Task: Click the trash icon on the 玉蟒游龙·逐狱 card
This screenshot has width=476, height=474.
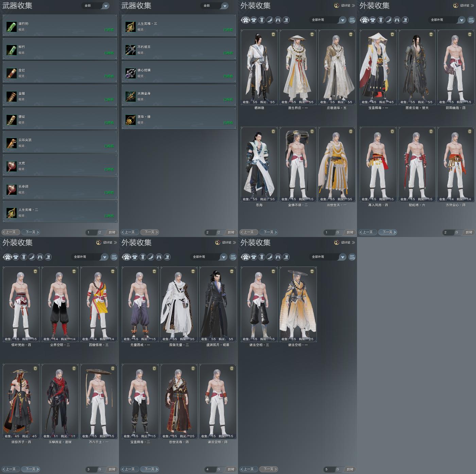Action: pyautogui.click(x=74, y=368)
